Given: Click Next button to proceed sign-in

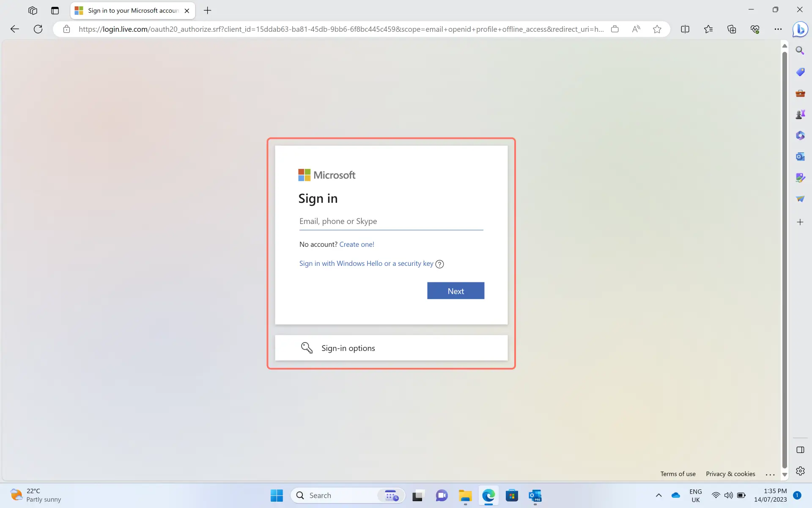Looking at the screenshot, I should pos(455,290).
